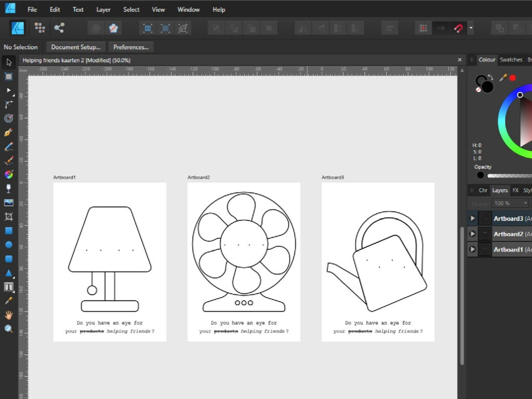Screen dimensions: 532x399
Task: Switch to the Swatches tab
Action: click(511, 60)
